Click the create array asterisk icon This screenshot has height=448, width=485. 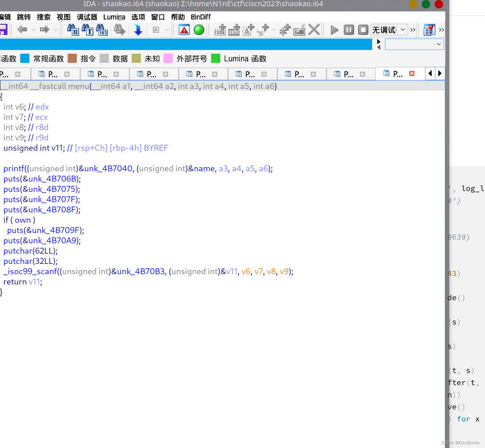[285, 29]
